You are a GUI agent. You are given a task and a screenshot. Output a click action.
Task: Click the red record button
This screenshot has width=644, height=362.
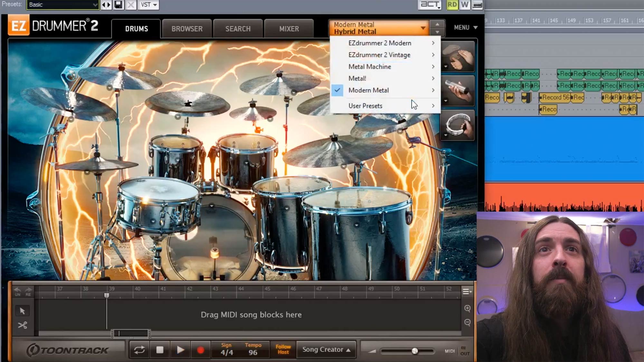[201, 350]
